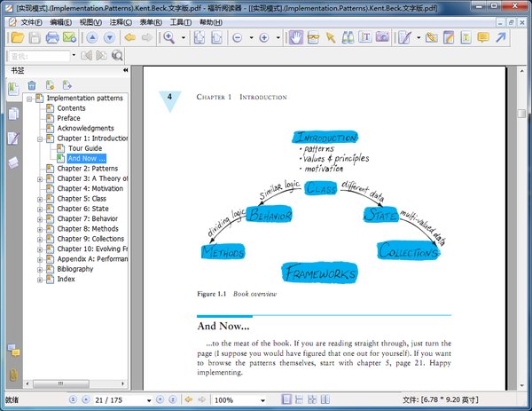The height and width of the screenshot is (411, 532).
Task: Go to previous page in the top toolbar
Action: point(92,37)
